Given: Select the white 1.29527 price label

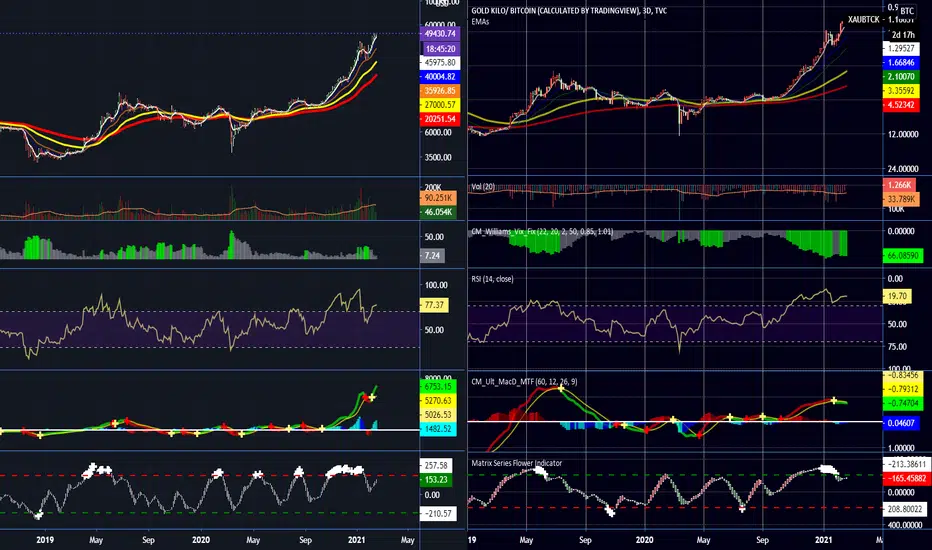Looking at the screenshot, I should (901, 49).
